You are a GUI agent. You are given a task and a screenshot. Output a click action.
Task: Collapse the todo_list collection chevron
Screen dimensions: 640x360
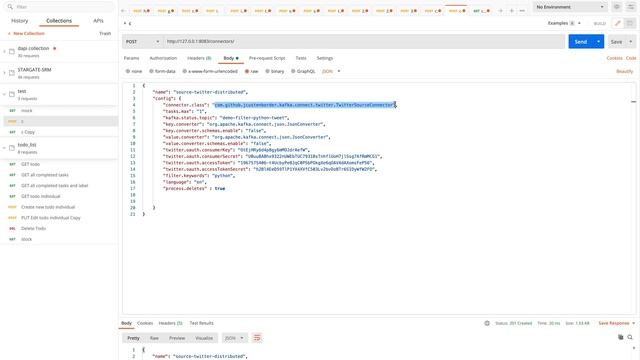click(x=4, y=148)
